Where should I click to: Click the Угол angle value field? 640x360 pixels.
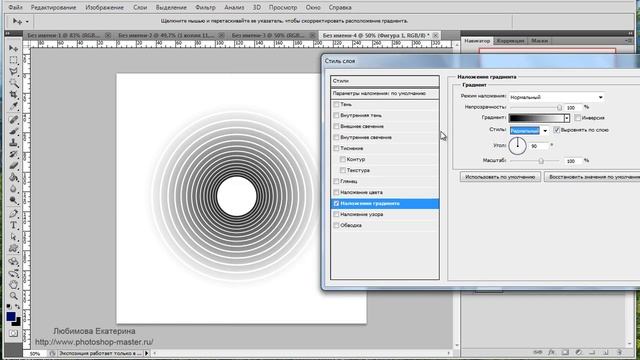coord(539,146)
